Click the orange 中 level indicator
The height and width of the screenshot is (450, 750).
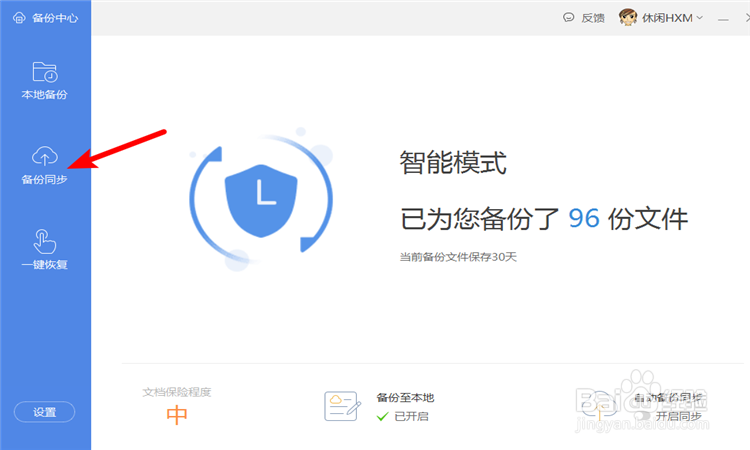click(177, 415)
